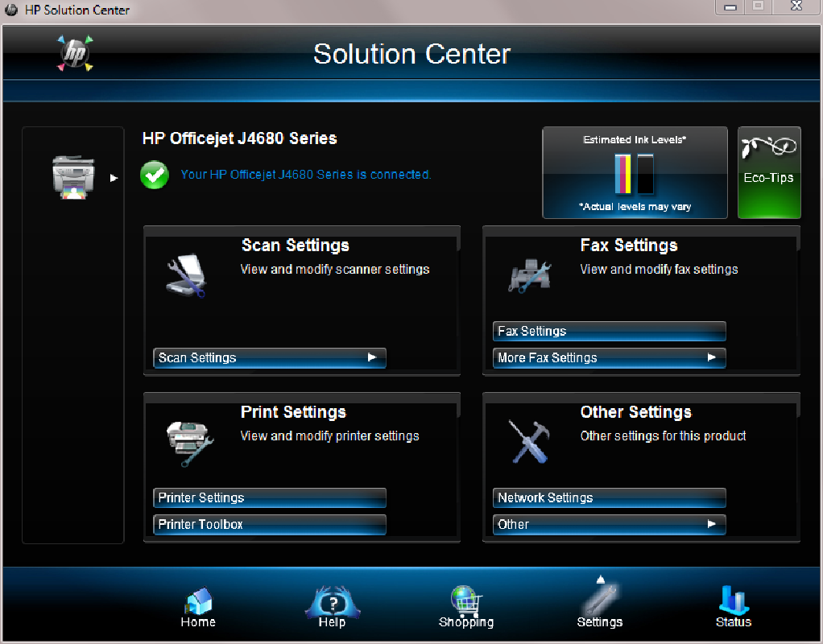
Task: Expand the More Fax Settings menu
Action: tap(610, 358)
